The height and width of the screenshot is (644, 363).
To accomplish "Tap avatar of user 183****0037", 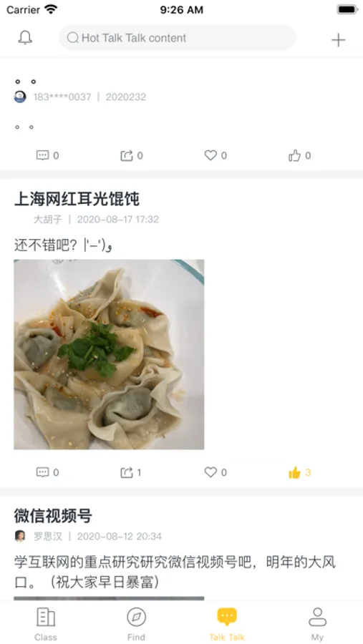I will 20,97.
